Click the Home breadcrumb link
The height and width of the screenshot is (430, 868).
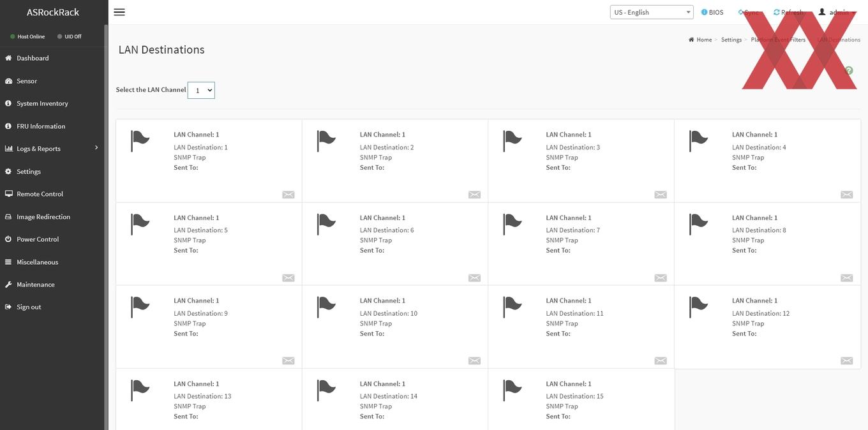(704, 40)
